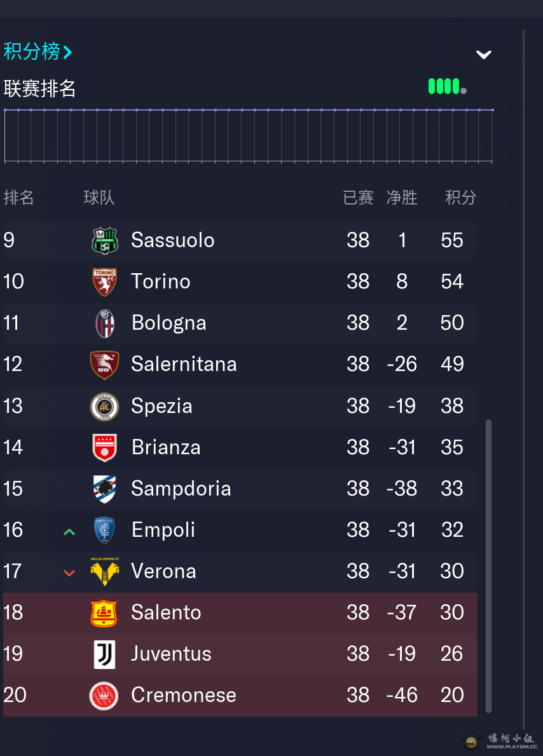Screen dimensions: 543x756
Task: Open the 积分榜 league table link
Action: (x=38, y=51)
